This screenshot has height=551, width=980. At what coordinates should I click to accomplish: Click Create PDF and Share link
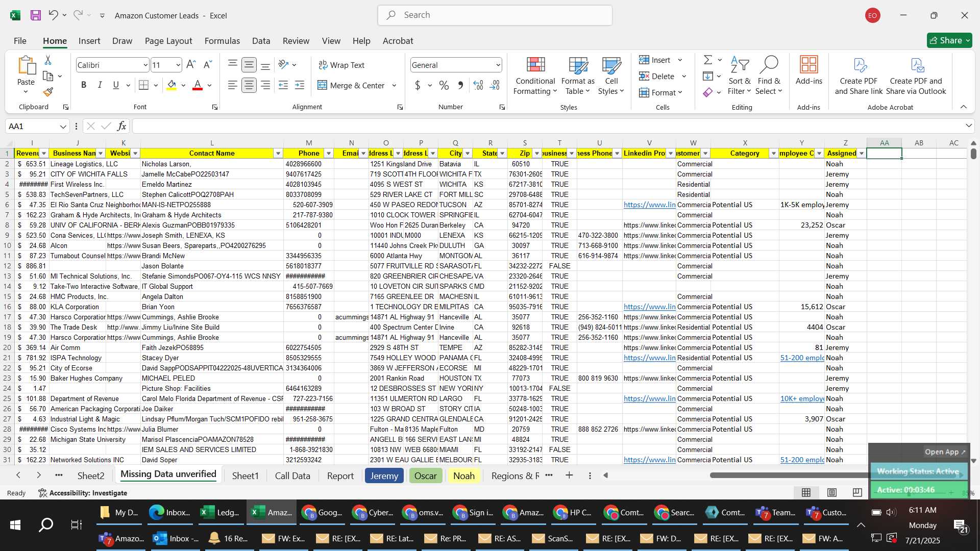point(859,76)
